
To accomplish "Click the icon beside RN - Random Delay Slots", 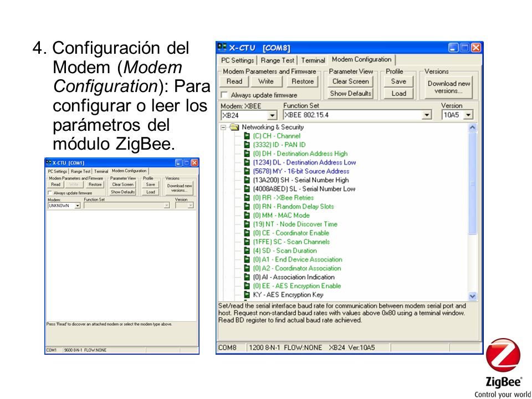I will (x=247, y=207).
